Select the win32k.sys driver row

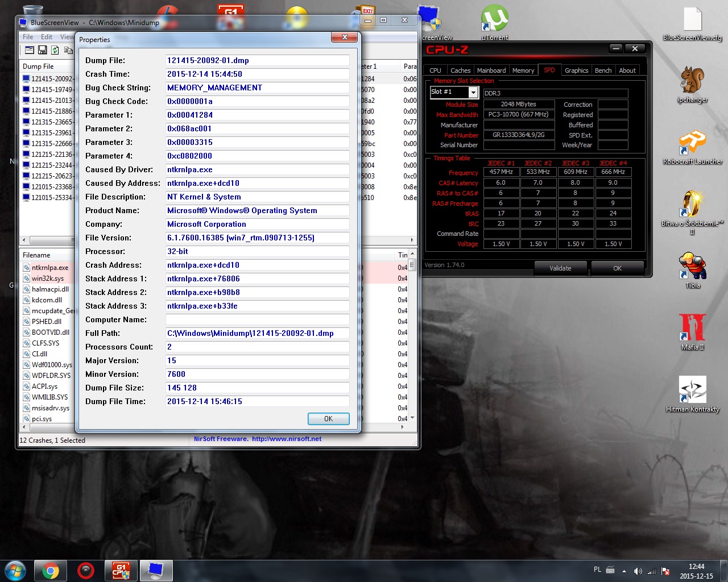(x=48, y=278)
